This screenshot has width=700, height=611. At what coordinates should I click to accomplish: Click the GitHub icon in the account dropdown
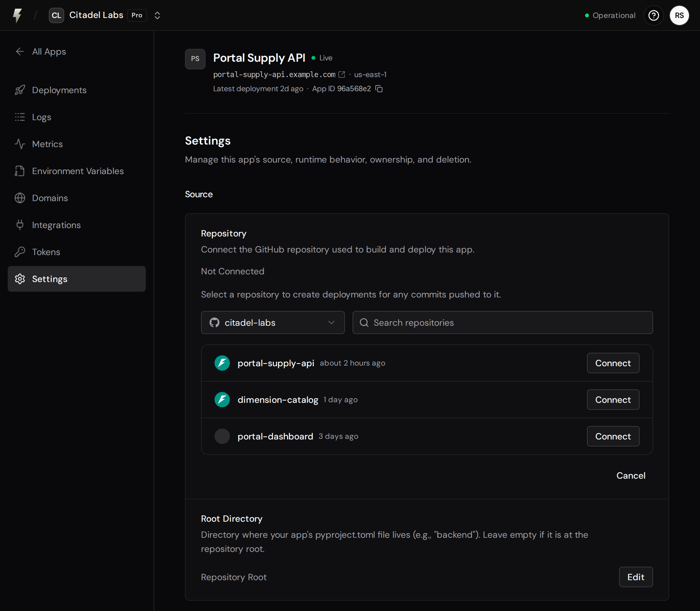(x=214, y=322)
